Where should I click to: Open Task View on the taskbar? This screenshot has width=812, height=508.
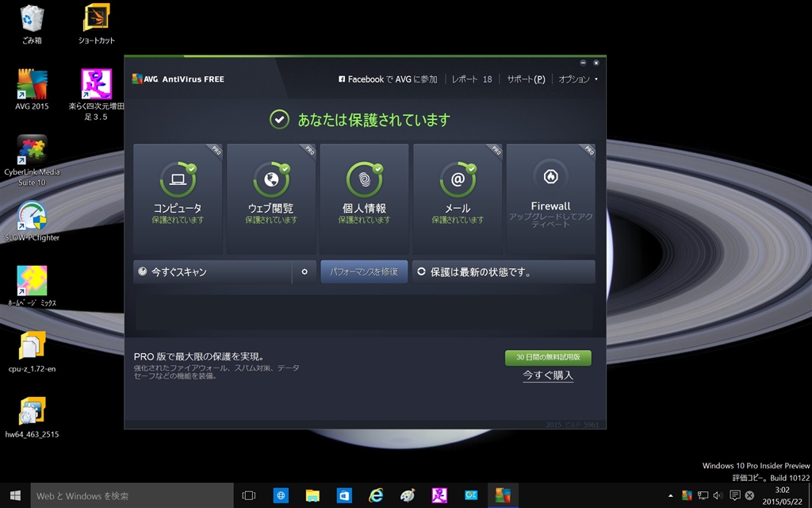click(249, 495)
